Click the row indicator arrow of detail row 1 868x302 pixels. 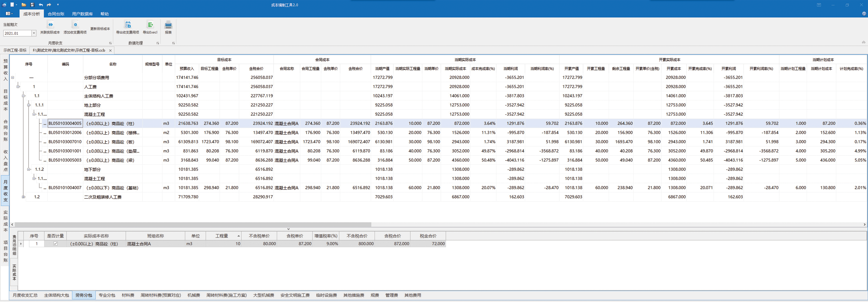click(x=21, y=244)
